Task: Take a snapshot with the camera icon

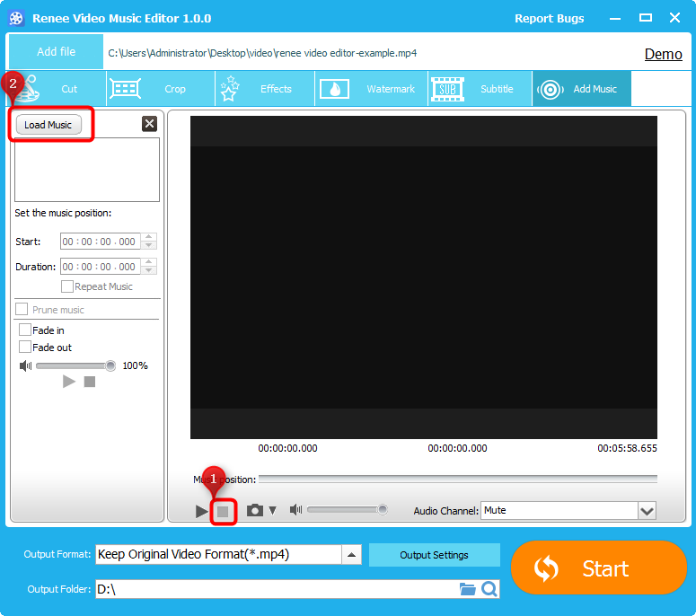Action: coord(255,510)
